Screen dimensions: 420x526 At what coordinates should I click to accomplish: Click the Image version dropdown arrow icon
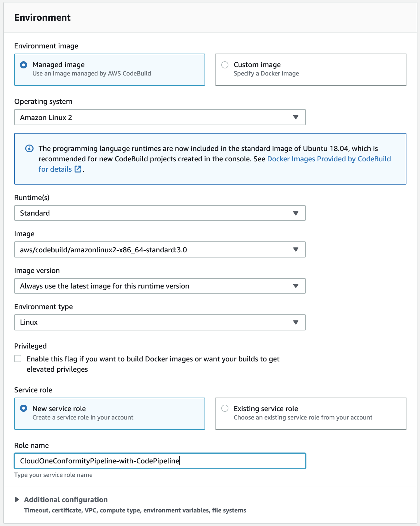click(295, 286)
